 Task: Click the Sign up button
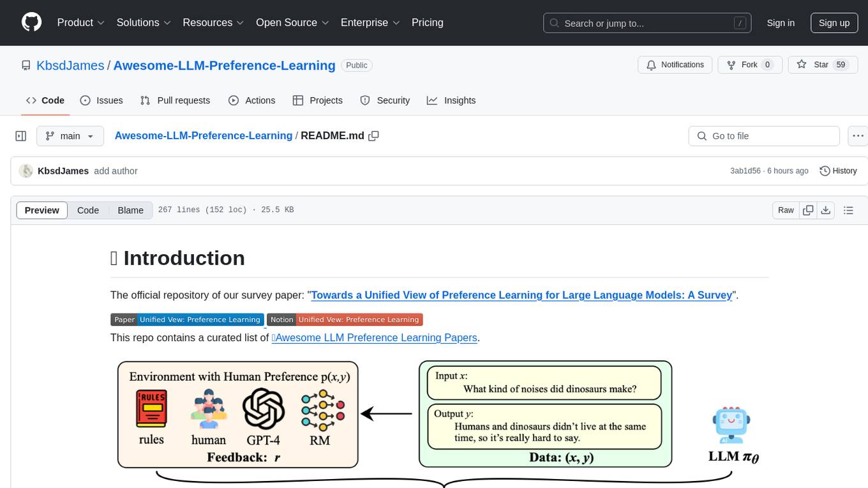(834, 23)
